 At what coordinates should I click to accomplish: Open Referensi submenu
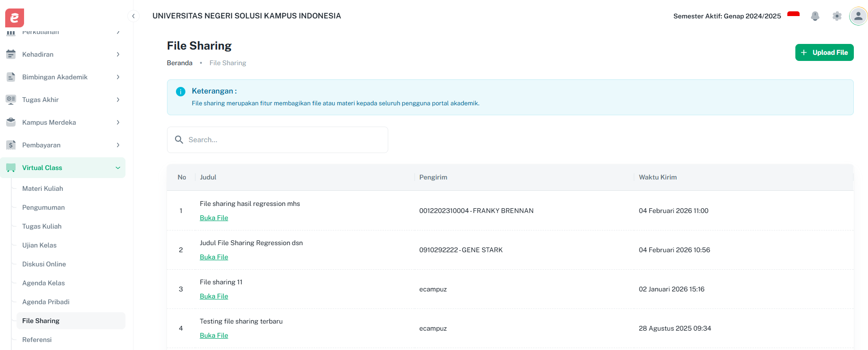click(71, 340)
